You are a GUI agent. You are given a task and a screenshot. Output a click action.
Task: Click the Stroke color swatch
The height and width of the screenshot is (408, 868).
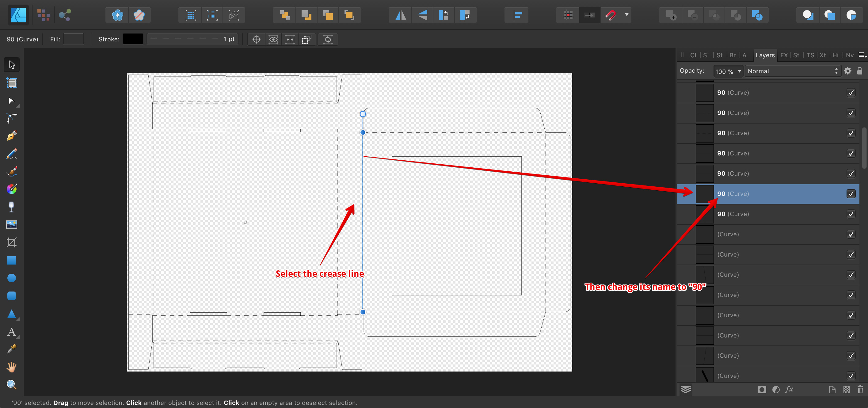pyautogui.click(x=133, y=39)
